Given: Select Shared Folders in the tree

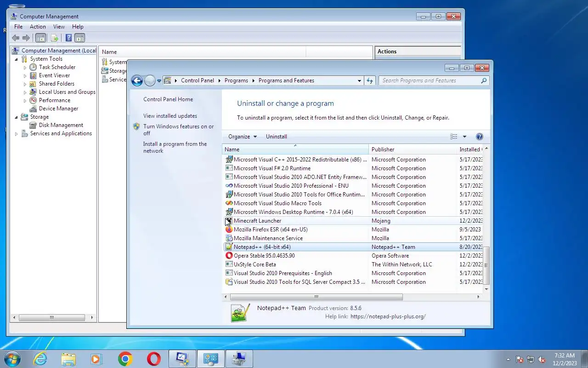Looking at the screenshot, I should click(x=57, y=84).
